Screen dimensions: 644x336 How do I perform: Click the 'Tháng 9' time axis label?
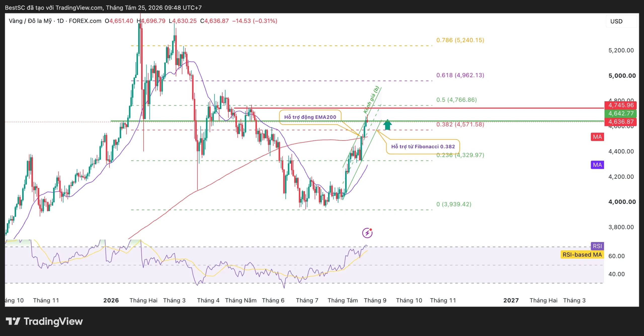[375, 300]
